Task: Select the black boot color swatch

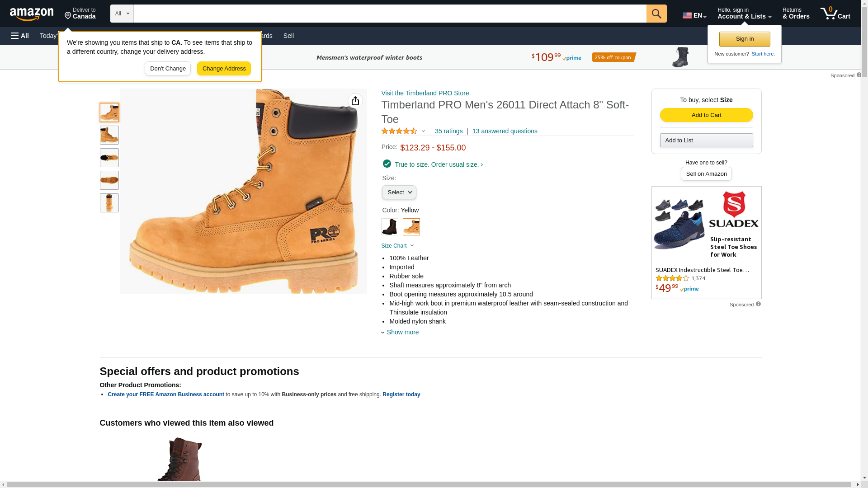Action: coord(389,227)
